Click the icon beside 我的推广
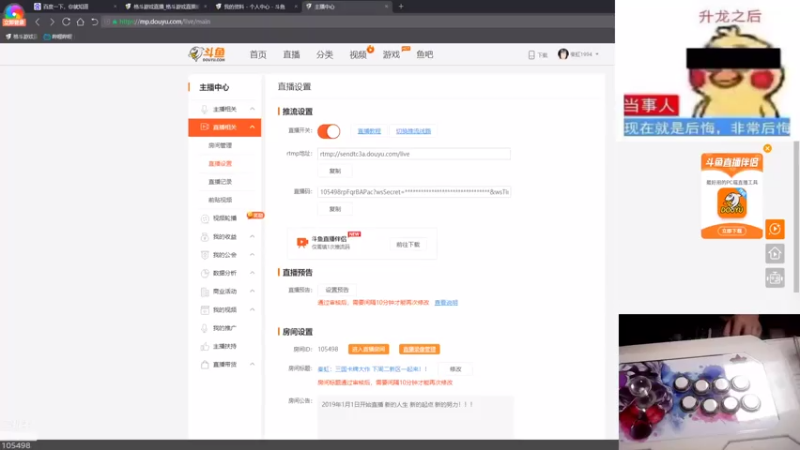Image resolution: width=800 pixels, height=450 pixels. click(205, 328)
